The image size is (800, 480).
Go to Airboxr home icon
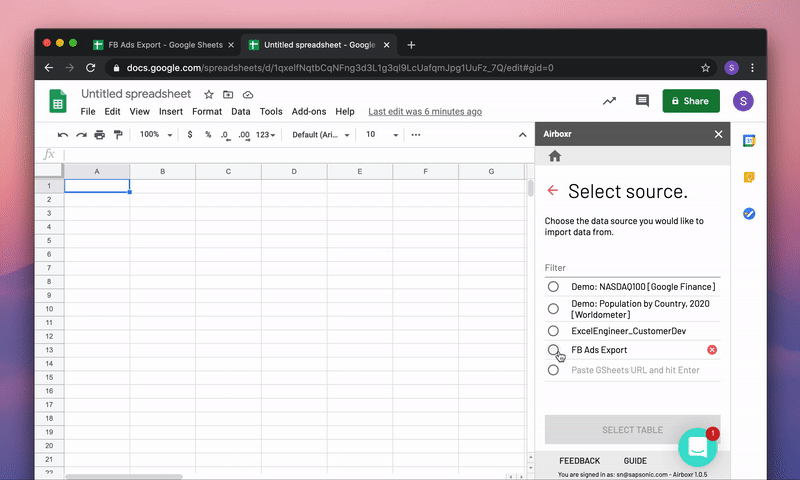[555, 156]
